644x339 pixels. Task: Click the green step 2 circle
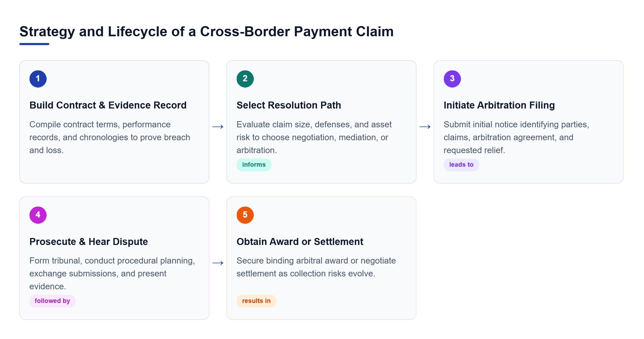[x=245, y=79]
